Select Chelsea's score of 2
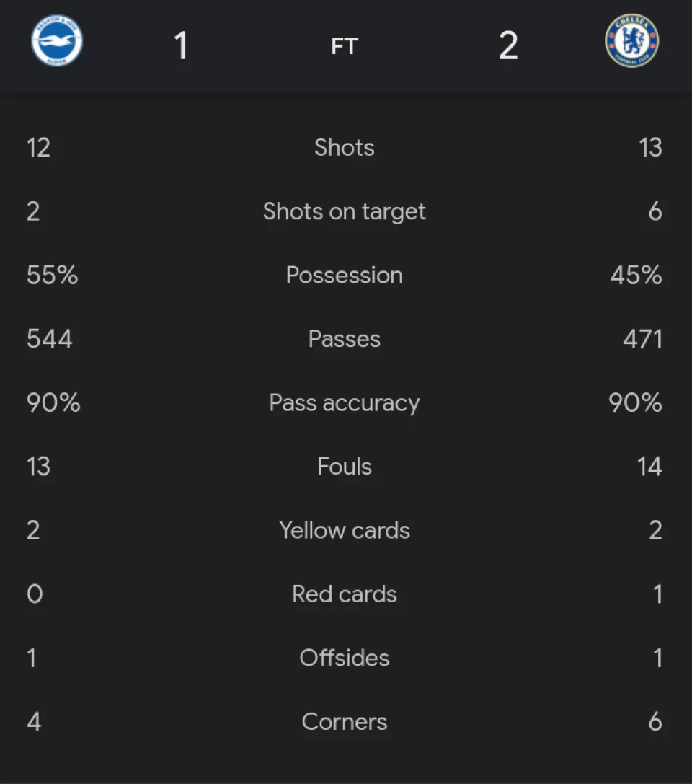Screen dimensions: 692x784 coord(508,46)
